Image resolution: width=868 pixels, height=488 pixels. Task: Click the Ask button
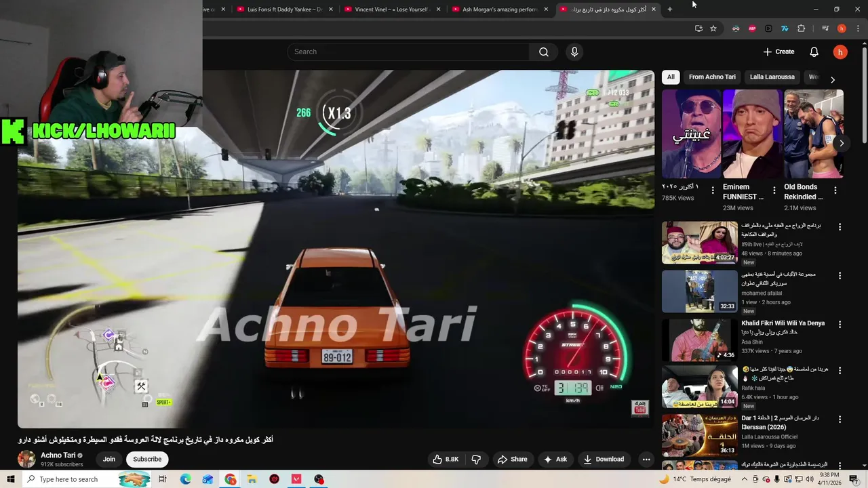pyautogui.click(x=555, y=460)
